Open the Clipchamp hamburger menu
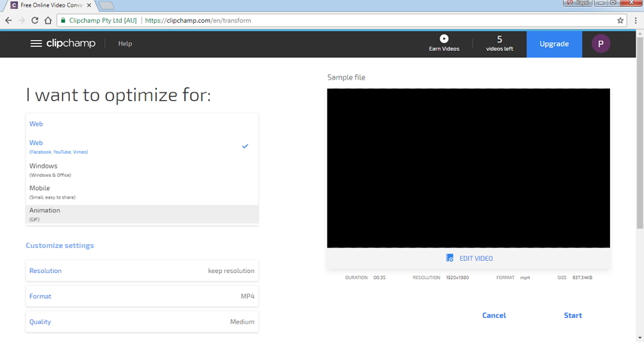The width and height of the screenshot is (644, 342). pyautogui.click(x=36, y=43)
